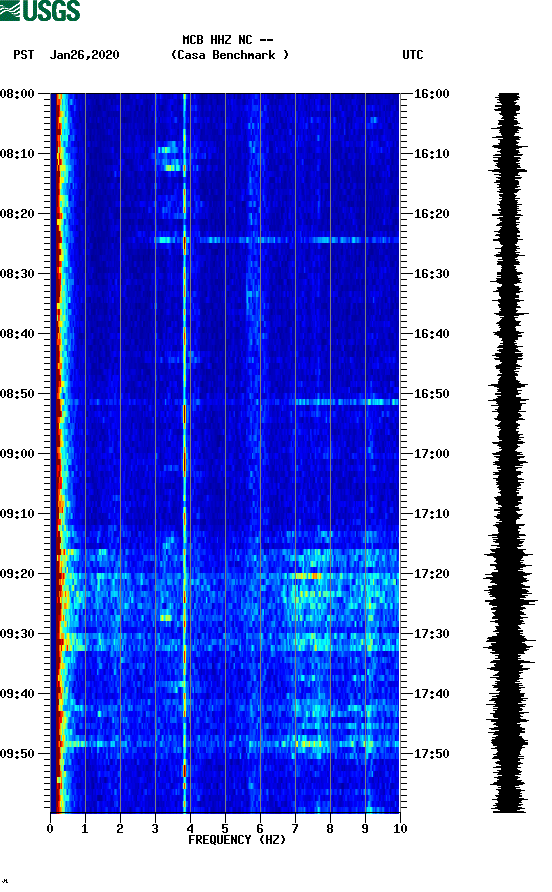Click the '08:10' PST time label
The height and width of the screenshot is (892, 552).
click(x=17, y=154)
